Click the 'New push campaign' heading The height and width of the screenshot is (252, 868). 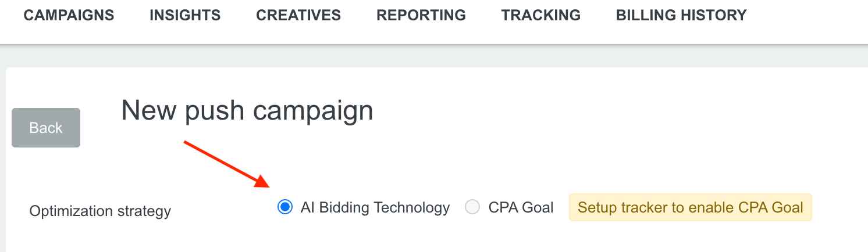(x=247, y=110)
